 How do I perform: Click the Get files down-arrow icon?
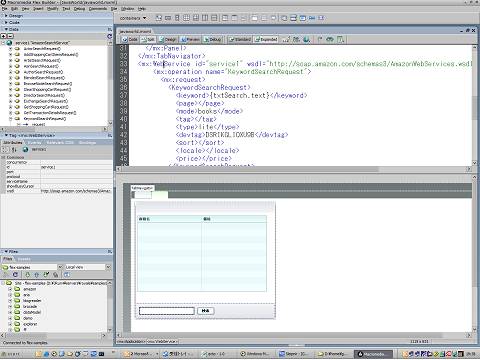click(28, 275)
